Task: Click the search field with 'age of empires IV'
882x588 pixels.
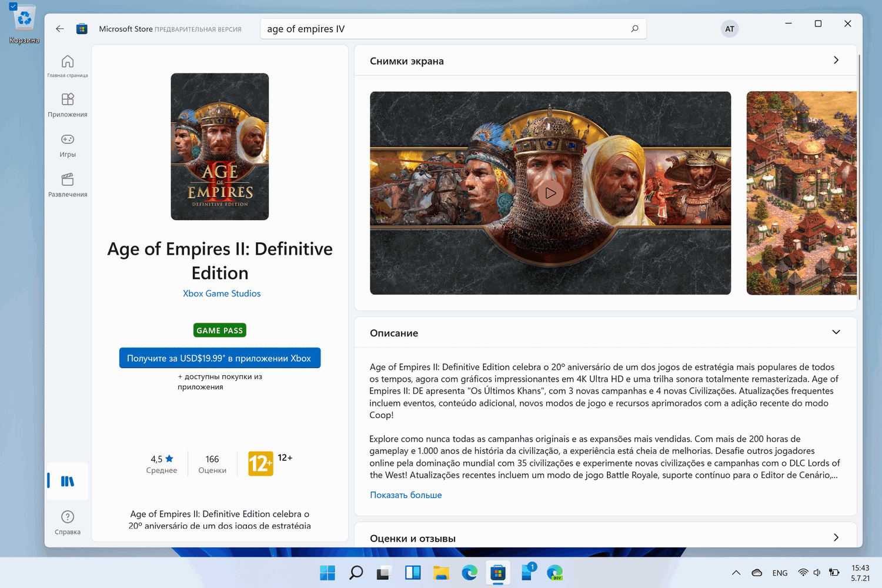Action: click(453, 29)
